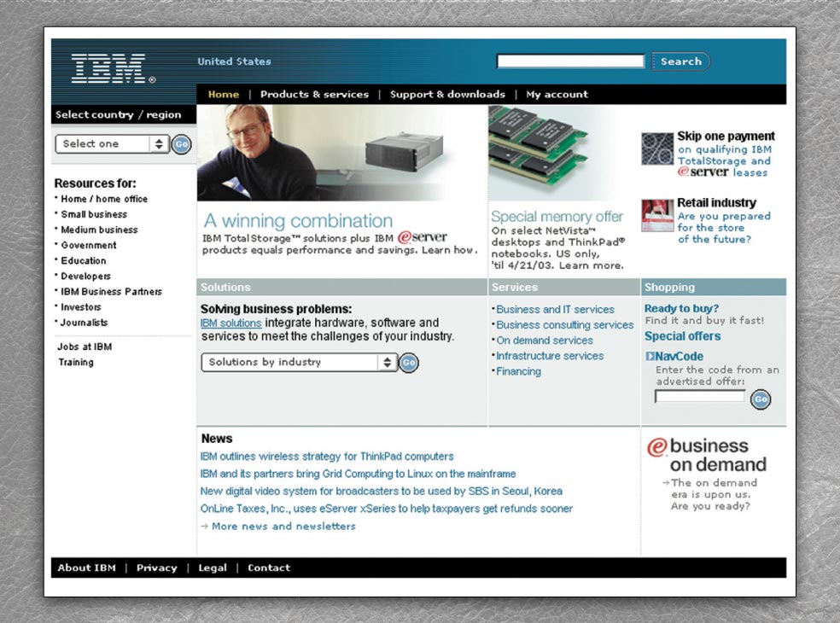Open the Solutions by industry dropdown
840x623 pixels.
click(x=299, y=362)
